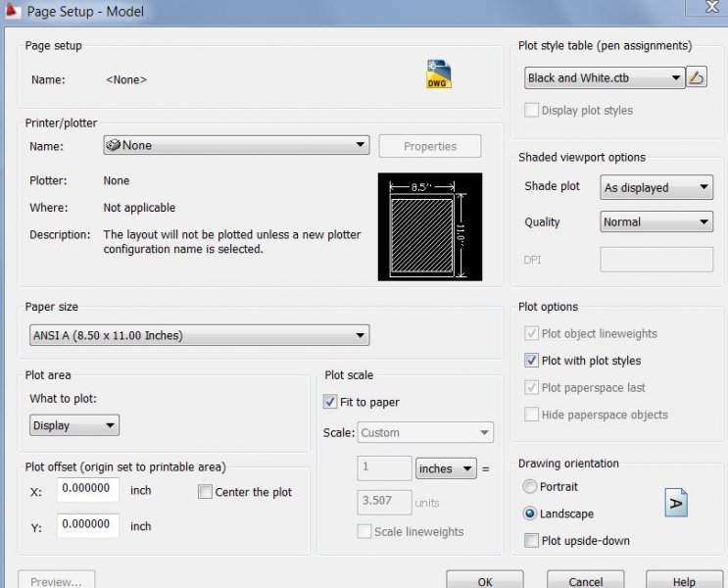Click the Cancel button
The image size is (728, 588).
[586, 580]
